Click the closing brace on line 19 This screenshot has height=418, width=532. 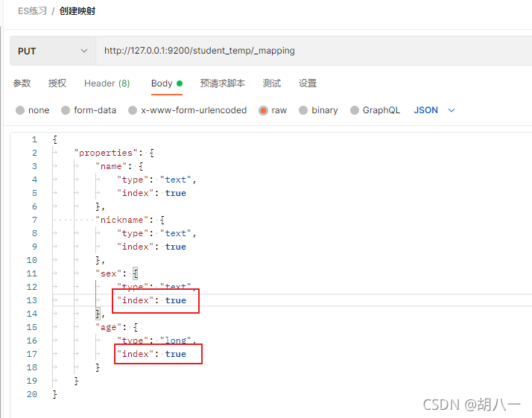[76, 381]
